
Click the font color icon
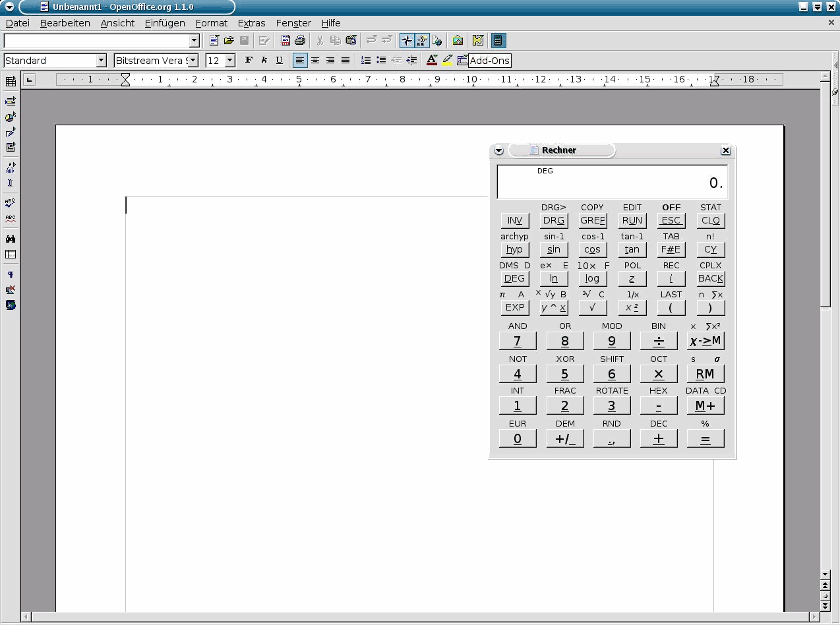point(432,61)
